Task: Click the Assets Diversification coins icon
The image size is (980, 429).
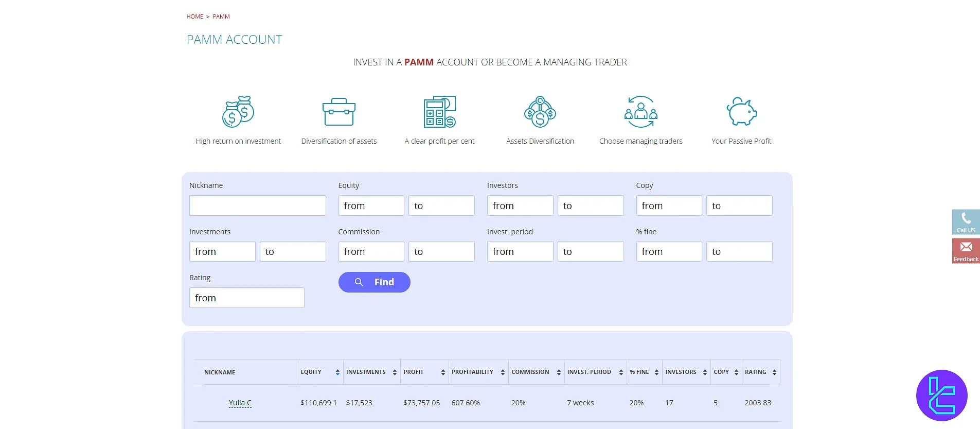Action: pyautogui.click(x=540, y=112)
